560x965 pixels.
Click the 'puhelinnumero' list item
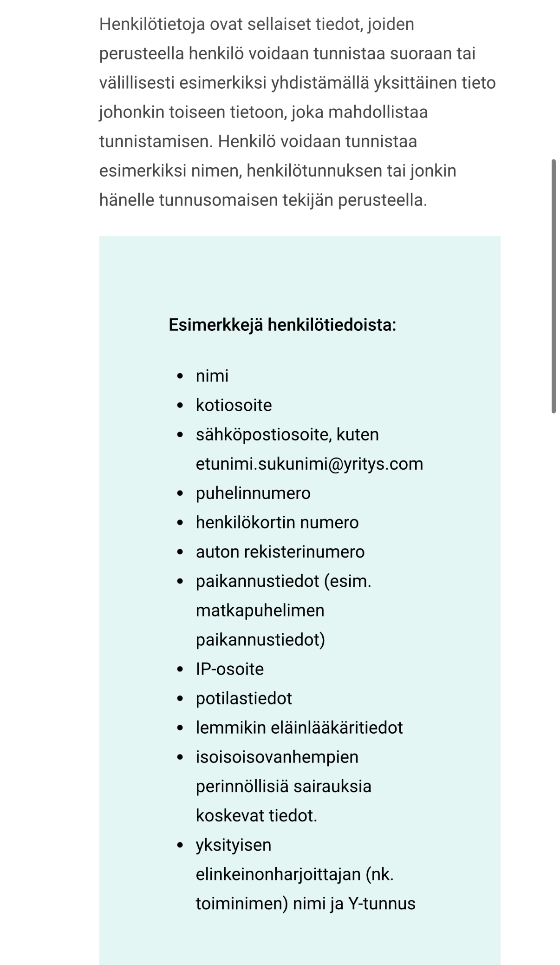click(x=253, y=493)
